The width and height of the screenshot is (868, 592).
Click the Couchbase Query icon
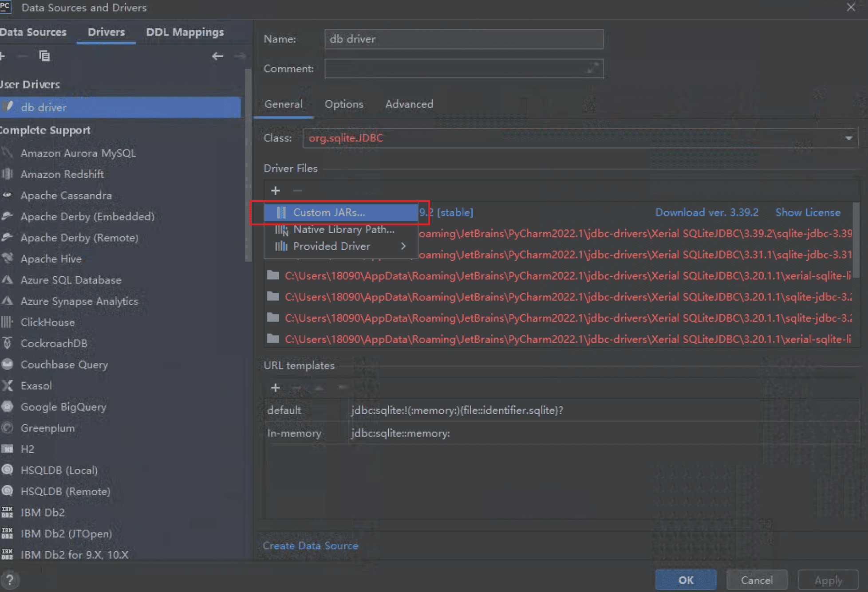[7, 365]
